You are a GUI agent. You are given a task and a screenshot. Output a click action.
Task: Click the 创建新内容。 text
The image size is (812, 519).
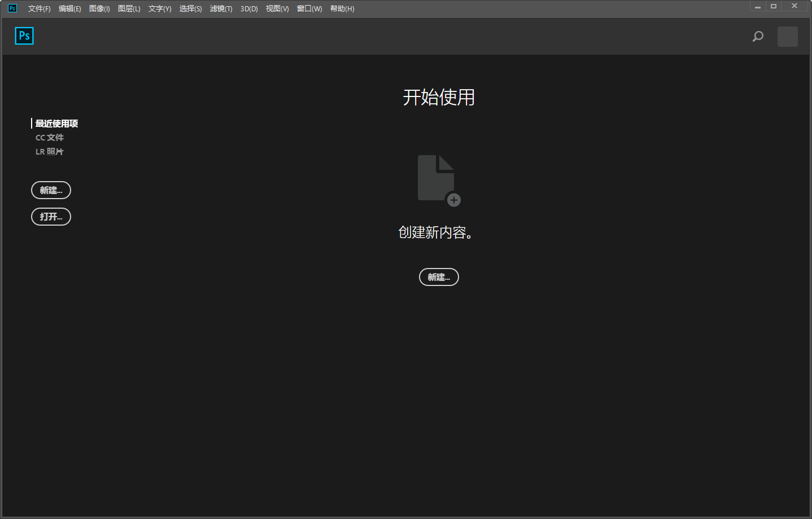tap(435, 232)
